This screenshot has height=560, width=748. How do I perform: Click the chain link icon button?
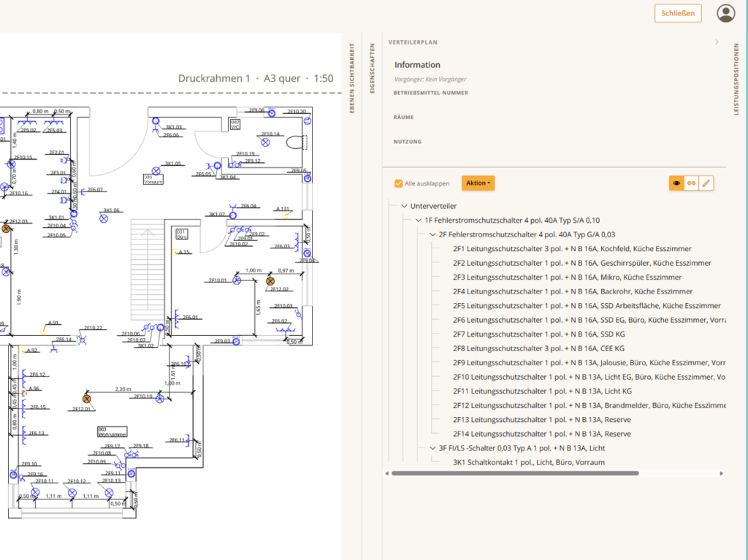tap(691, 183)
